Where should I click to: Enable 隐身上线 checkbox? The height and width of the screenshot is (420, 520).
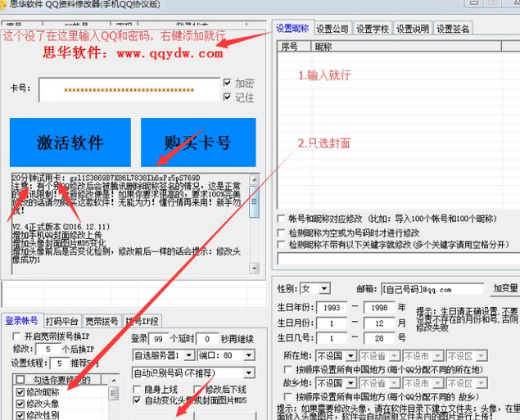136,389
